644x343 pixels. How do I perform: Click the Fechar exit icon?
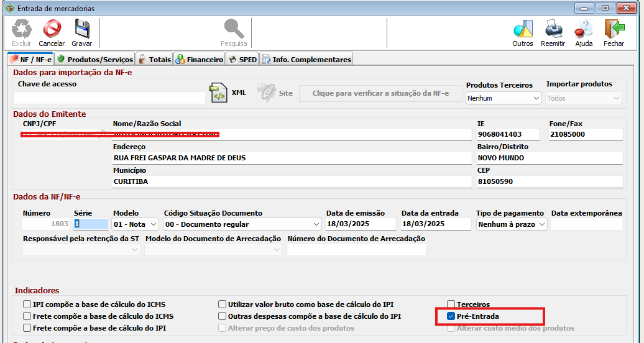(x=614, y=29)
